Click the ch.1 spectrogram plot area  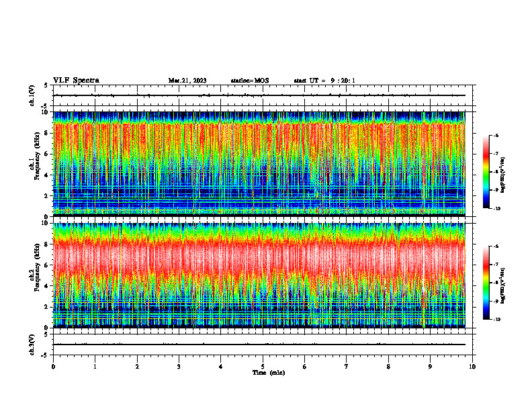click(x=259, y=164)
